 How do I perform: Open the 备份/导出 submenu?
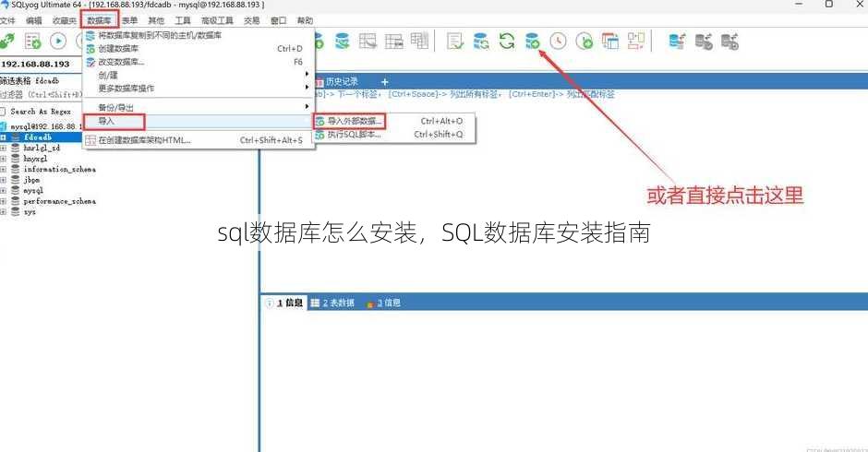click(199, 107)
